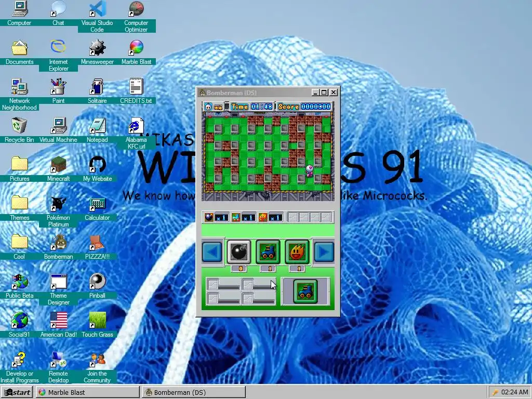Click the 02:24 AM clock in tray
The image size is (532, 399).
tap(515, 392)
